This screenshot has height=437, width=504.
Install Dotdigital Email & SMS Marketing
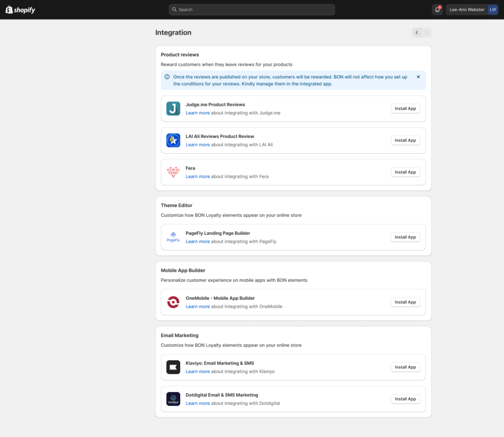405,399
